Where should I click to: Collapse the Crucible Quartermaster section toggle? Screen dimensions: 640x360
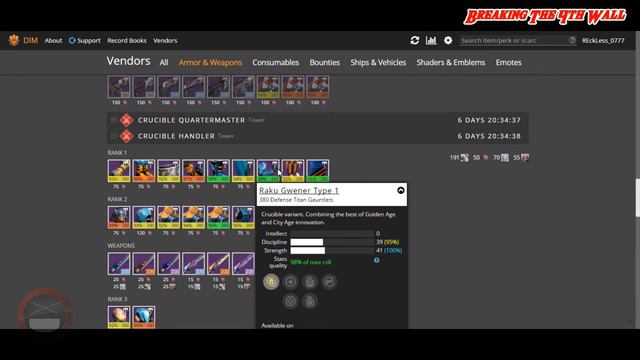[x=113, y=120]
